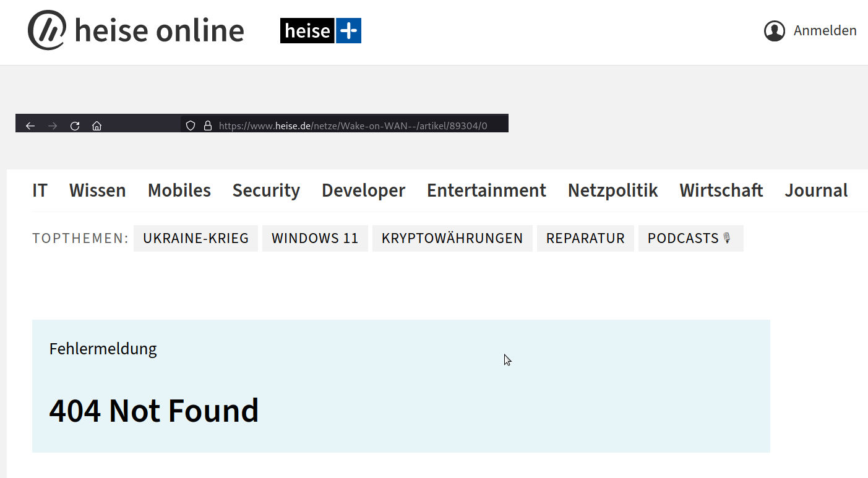Open the Journal navigation section
Image resolution: width=868 pixels, height=478 pixels.
pyautogui.click(x=817, y=190)
